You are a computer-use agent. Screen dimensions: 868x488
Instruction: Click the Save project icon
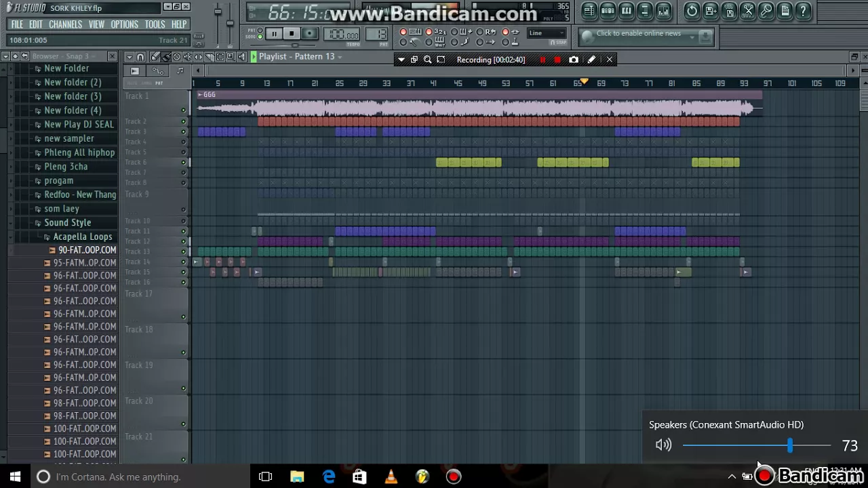711,10
